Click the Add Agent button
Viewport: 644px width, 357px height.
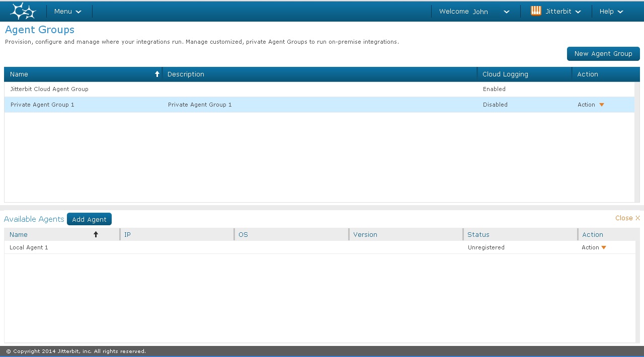pos(89,219)
